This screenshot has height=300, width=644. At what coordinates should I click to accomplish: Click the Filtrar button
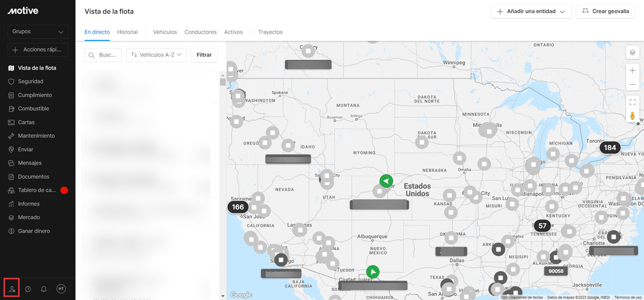pyautogui.click(x=204, y=55)
